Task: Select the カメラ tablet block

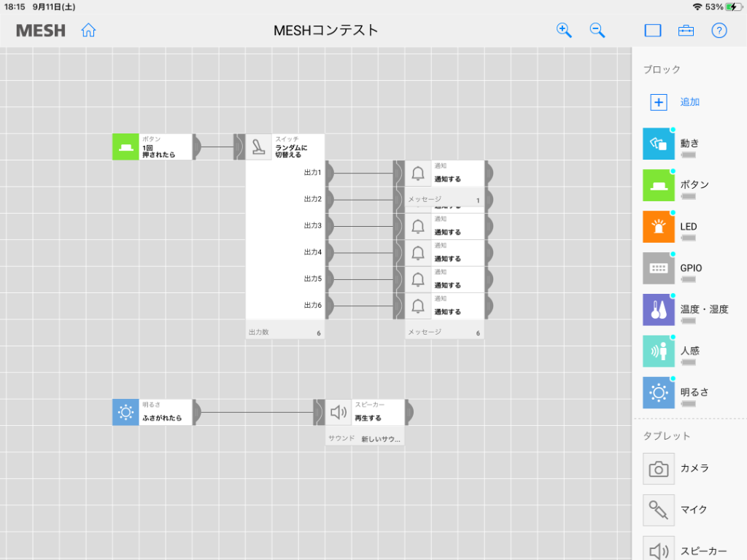Action: pos(659,469)
